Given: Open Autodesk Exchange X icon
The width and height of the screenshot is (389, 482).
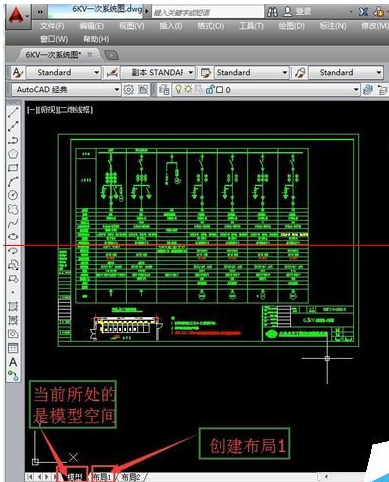Looking at the screenshot, I should (363, 12).
